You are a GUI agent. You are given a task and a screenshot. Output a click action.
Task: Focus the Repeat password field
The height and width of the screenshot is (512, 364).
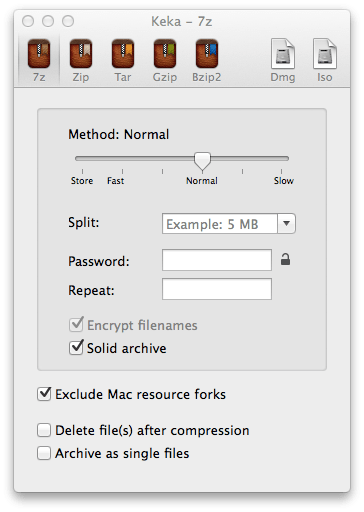[x=217, y=289]
